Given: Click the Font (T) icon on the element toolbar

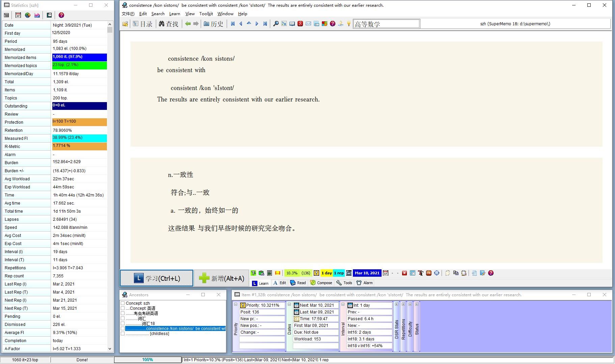Looking at the screenshot, I should click(x=421, y=273).
